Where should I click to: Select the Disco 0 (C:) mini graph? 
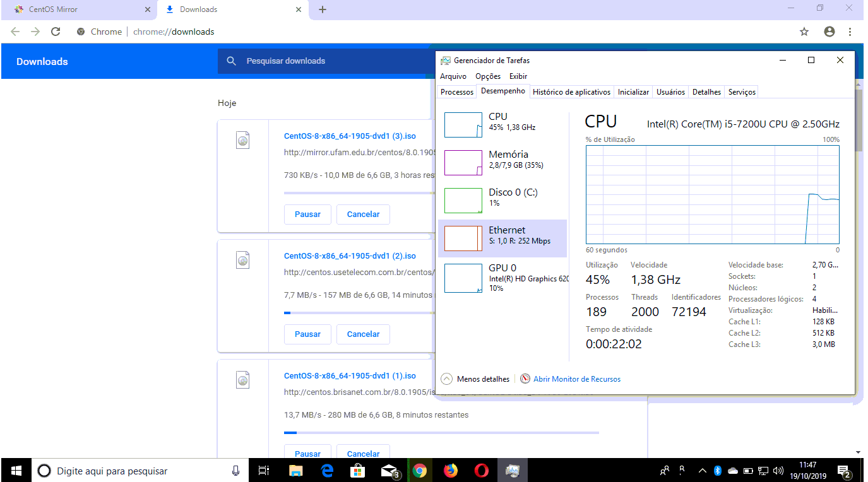click(463, 201)
